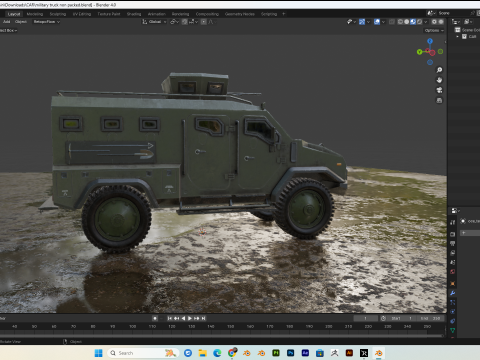Viewport: 480px width, 360px height.
Task: Open the Animation workspace tab
Action: pos(156,14)
